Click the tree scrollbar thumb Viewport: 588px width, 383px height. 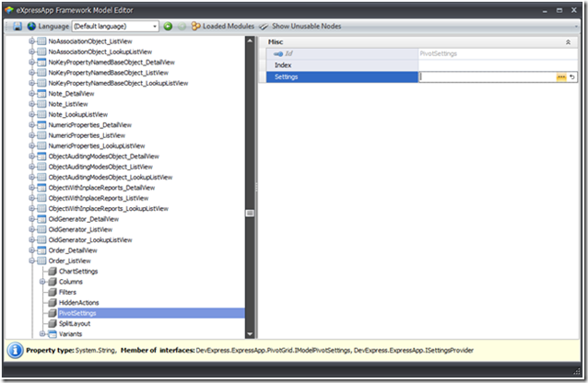250,214
